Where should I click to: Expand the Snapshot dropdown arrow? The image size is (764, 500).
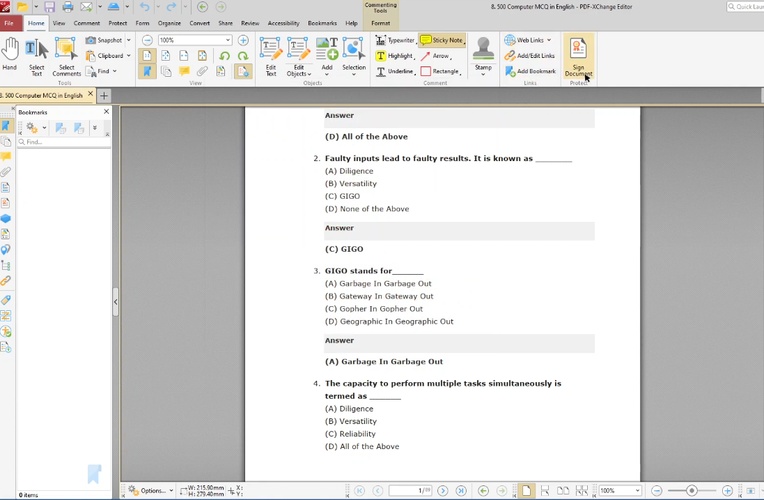[129, 40]
